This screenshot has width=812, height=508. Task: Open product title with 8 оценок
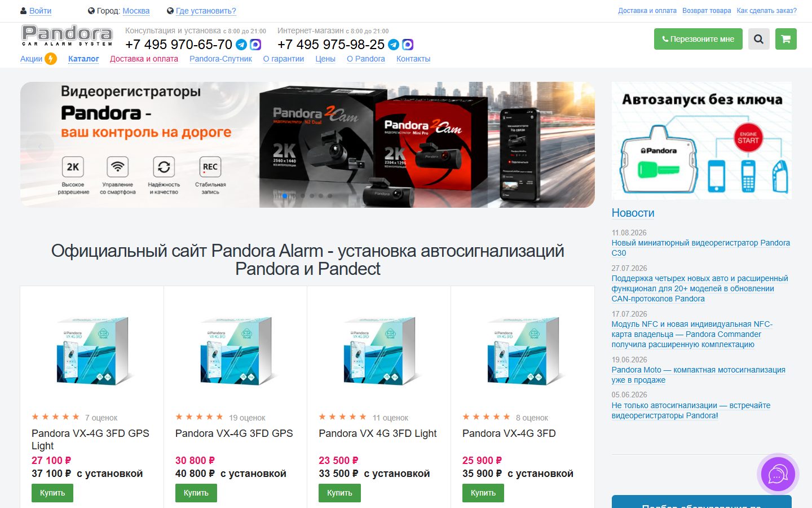tap(509, 433)
